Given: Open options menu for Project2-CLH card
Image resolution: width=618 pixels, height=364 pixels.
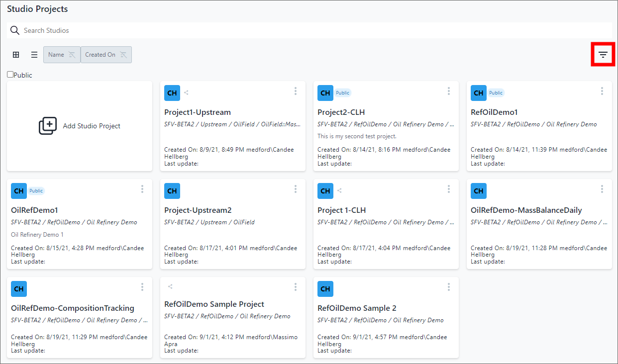Looking at the screenshot, I should (x=448, y=91).
